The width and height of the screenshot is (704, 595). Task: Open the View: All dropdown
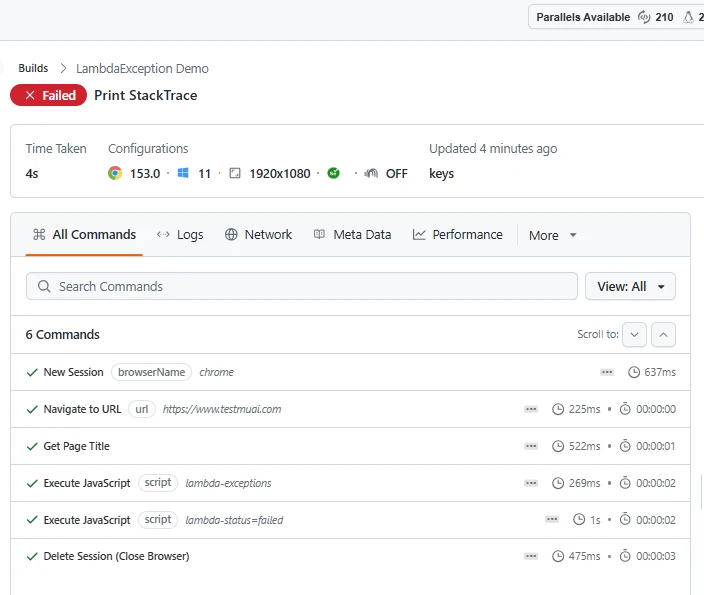pos(630,286)
